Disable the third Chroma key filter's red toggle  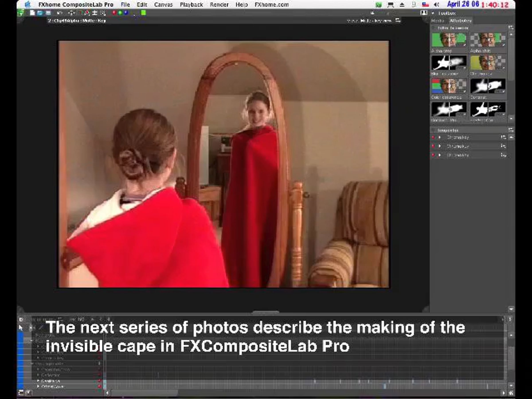coord(433,155)
